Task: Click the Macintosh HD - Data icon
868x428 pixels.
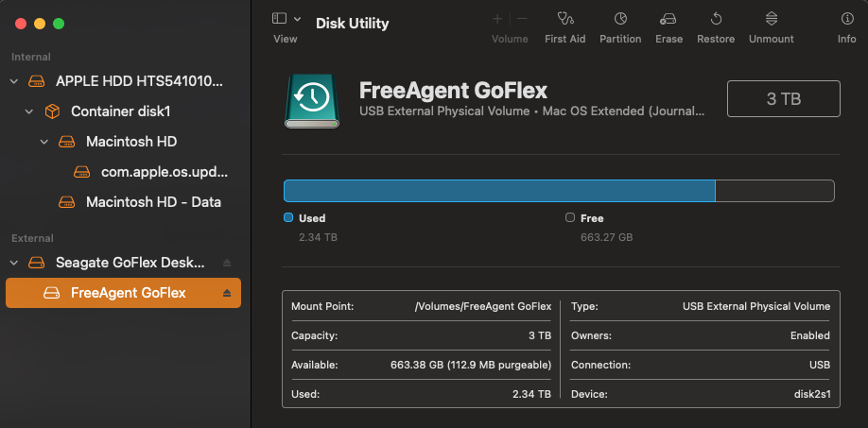Action: pos(67,202)
